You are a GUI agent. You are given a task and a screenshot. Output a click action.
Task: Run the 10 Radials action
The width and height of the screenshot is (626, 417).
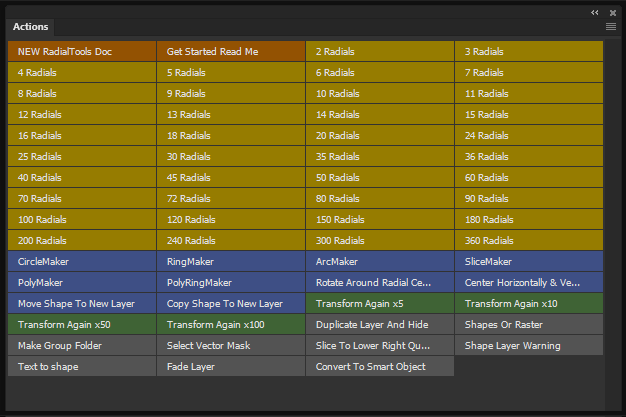pyautogui.click(x=380, y=93)
